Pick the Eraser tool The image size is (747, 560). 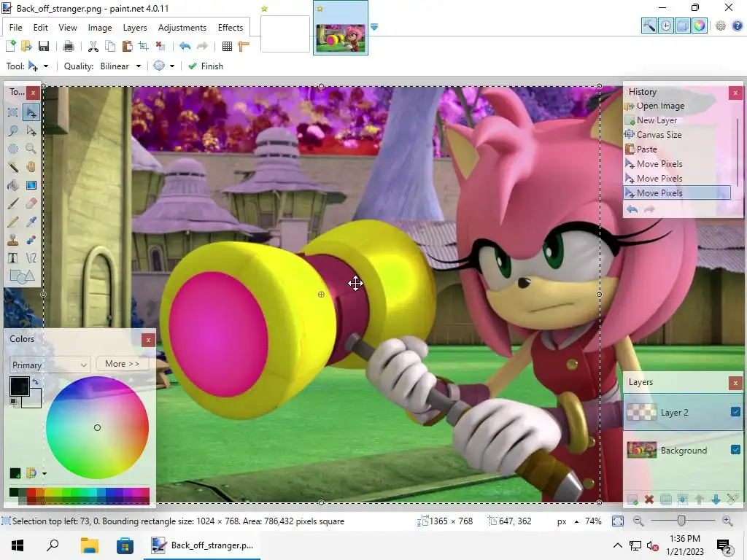pos(31,203)
